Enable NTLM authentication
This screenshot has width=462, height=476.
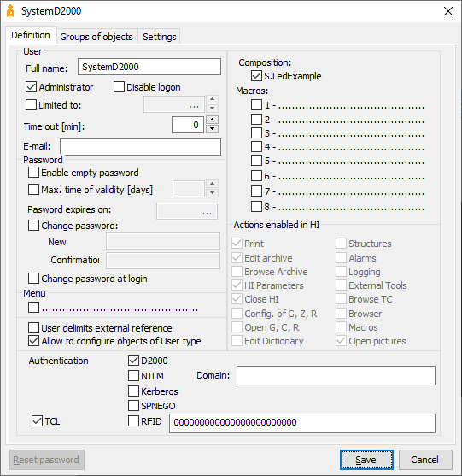tap(133, 375)
